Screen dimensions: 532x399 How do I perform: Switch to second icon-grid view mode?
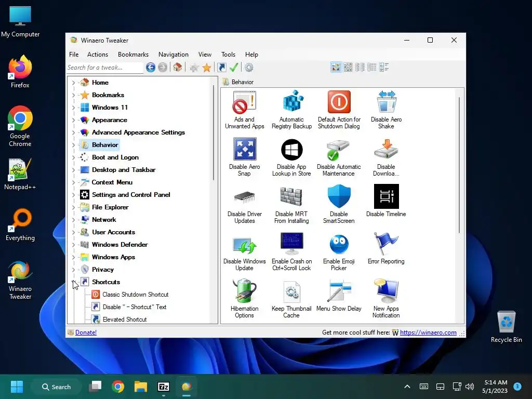348,67
